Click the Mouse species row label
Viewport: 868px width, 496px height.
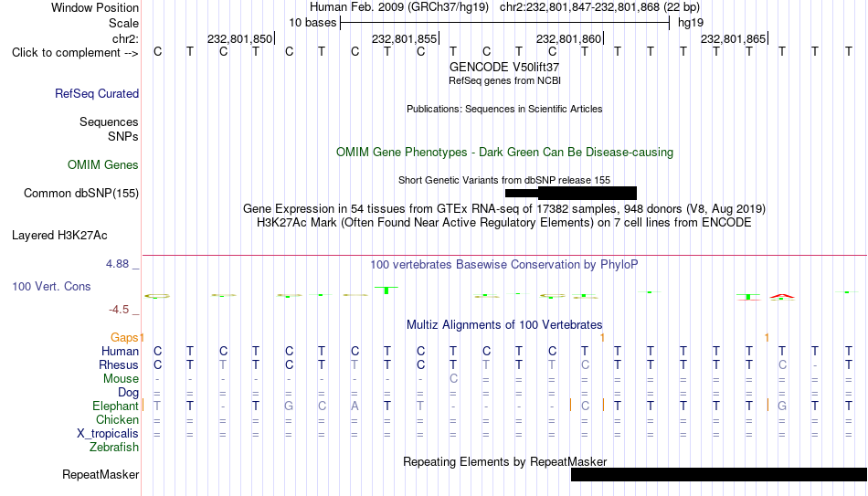click(x=121, y=379)
